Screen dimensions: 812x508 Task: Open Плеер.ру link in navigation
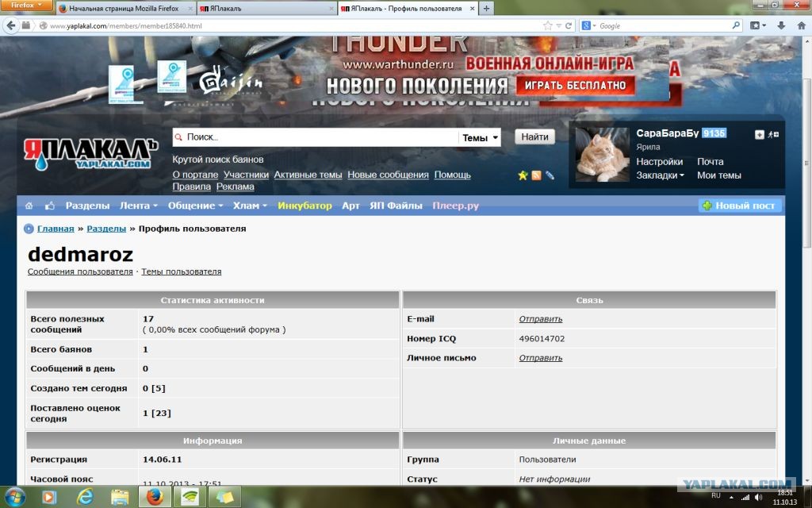pyautogui.click(x=455, y=206)
